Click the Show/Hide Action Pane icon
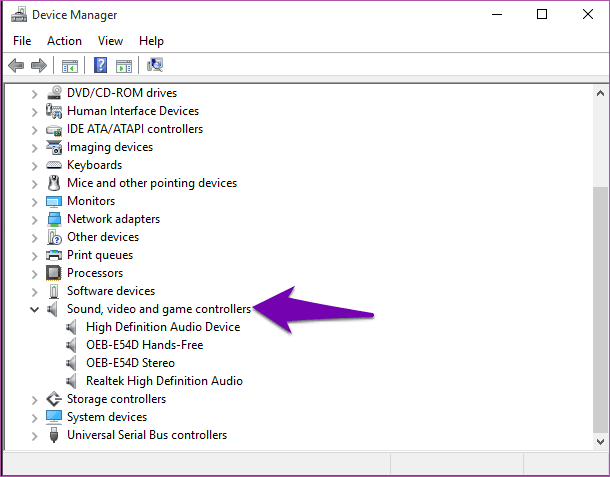 124,66
